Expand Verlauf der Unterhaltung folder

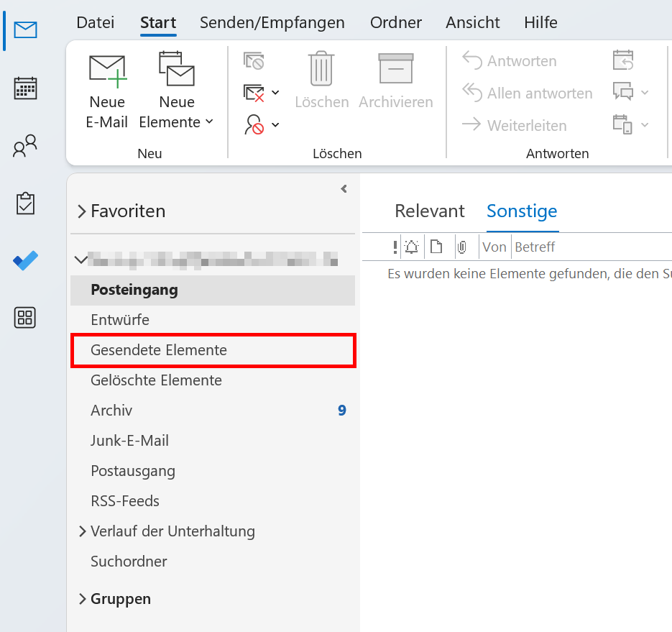82,531
